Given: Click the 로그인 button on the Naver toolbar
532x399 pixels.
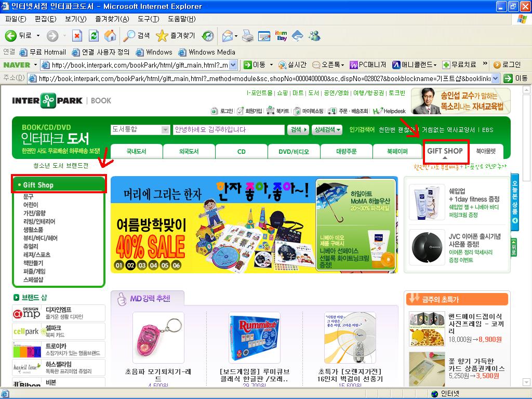Looking at the screenshot, I should point(507,64).
